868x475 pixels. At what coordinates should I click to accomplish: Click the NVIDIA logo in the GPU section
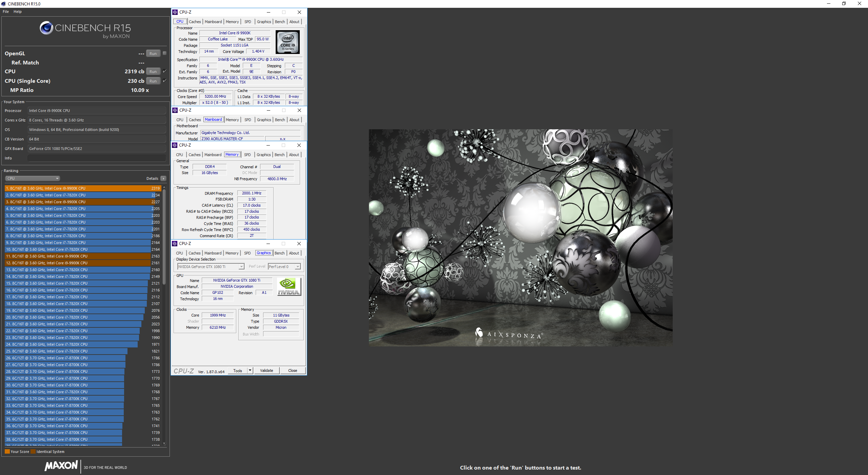[289, 287]
